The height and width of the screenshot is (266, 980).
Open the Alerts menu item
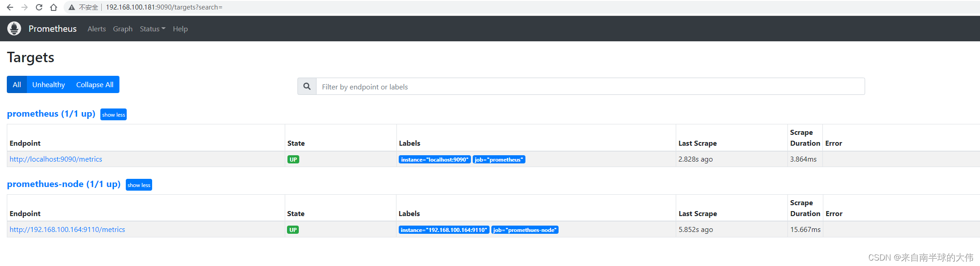pos(97,29)
